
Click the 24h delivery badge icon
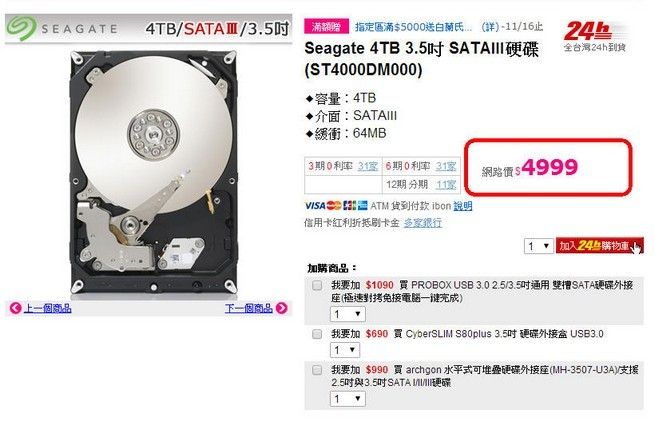tap(595, 36)
